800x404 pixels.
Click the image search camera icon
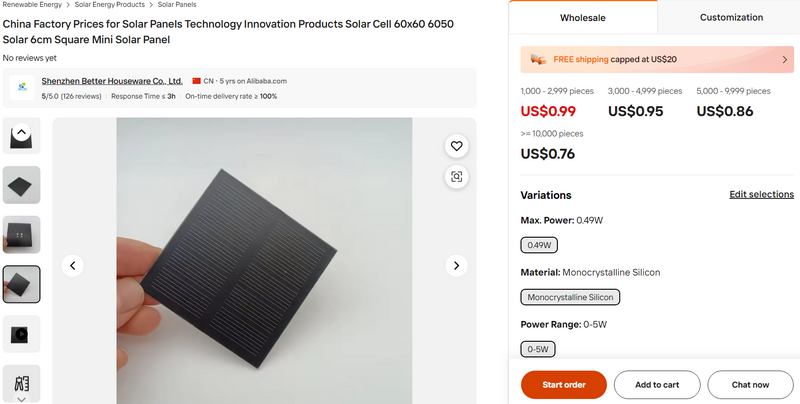pyautogui.click(x=457, y=177)
